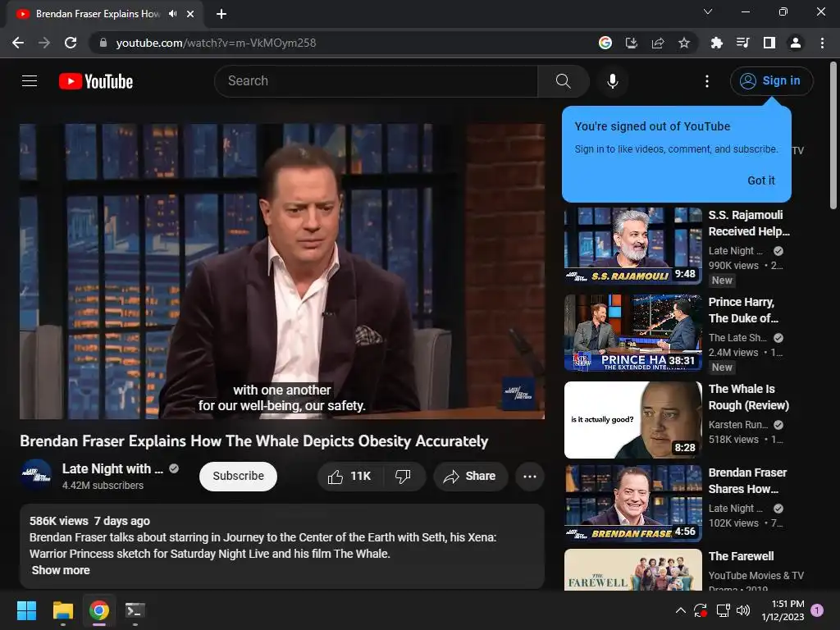Image resolution: width=840 pixels, height=630 pixels.
Task: Click '4.42M subscribers' text
Action: [x=103, y=486]
